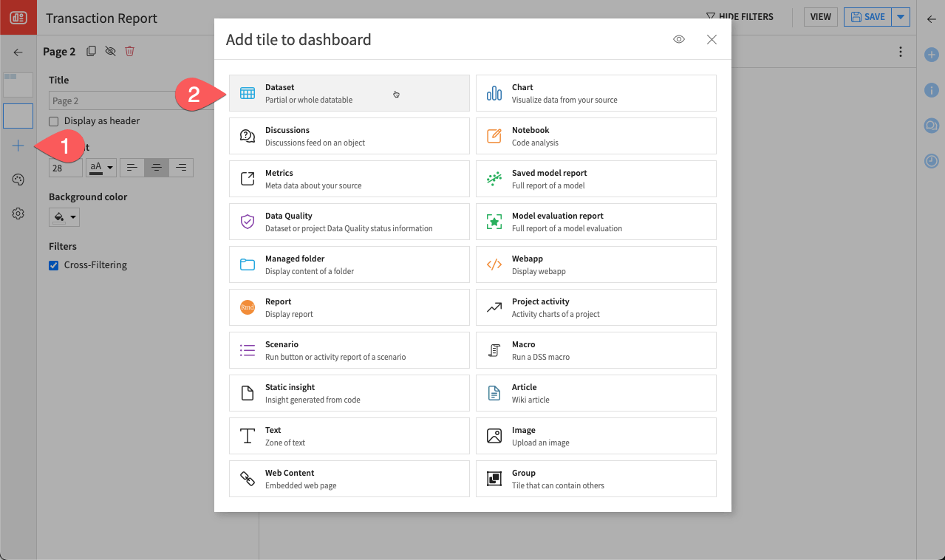The image size is (945, 560).
Task: Duplicate Page 2 using the copy icon
Action: click(x=91, y=51)
